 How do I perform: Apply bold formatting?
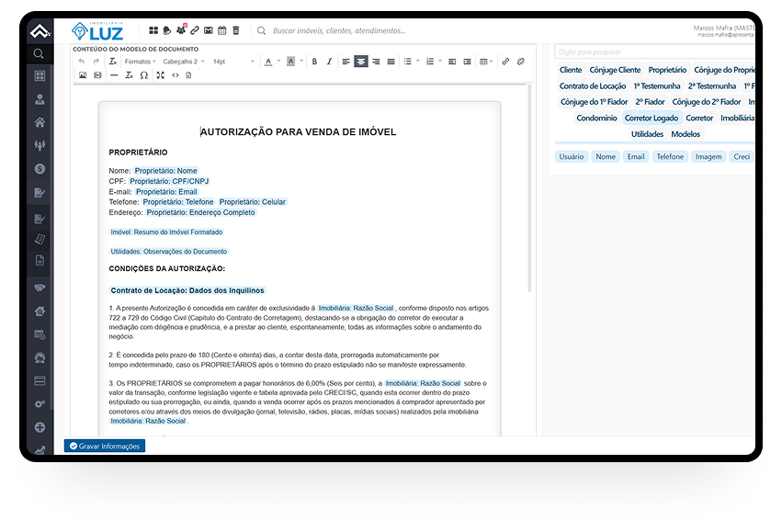(x=314, y=62)
